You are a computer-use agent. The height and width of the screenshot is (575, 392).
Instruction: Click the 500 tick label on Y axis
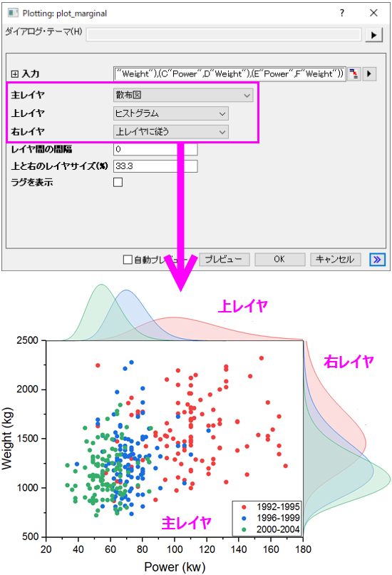pos(31,537)
